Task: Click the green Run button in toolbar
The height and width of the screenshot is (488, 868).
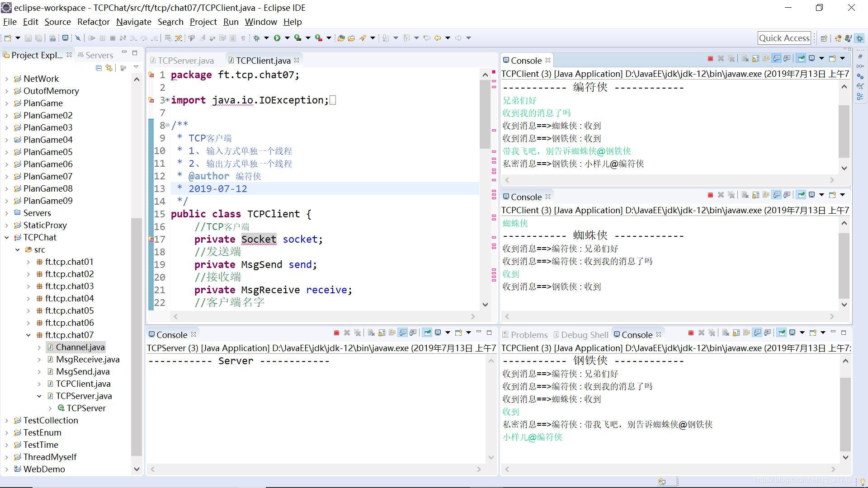Action: coord(277,38)
